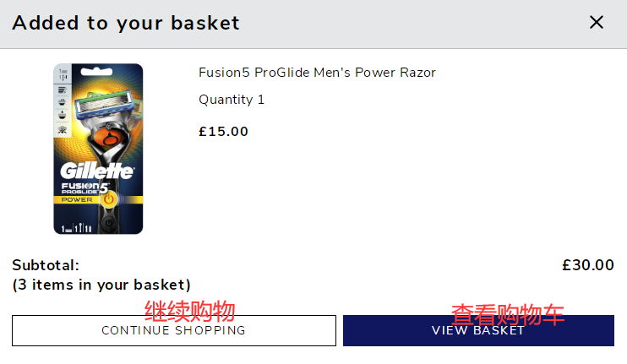Click the feature icons strip on the package
The image size is (627, 364).
[x=62, y=101]
